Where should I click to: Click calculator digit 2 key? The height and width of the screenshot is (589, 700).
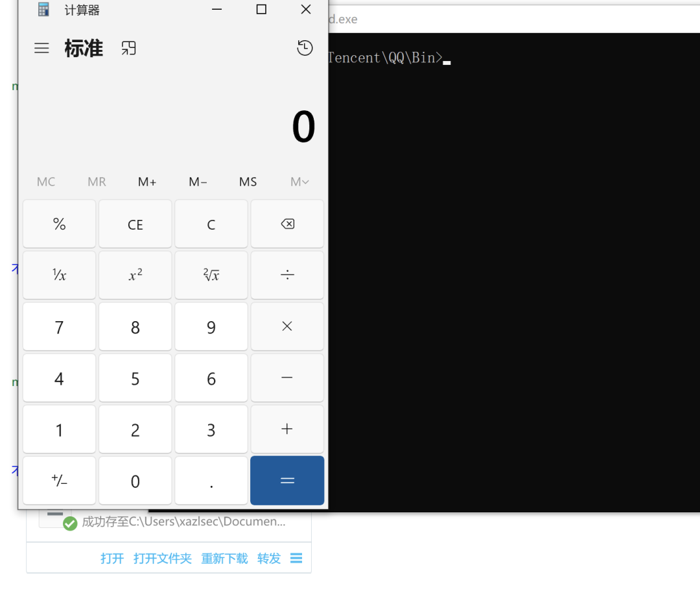point(135,429)
